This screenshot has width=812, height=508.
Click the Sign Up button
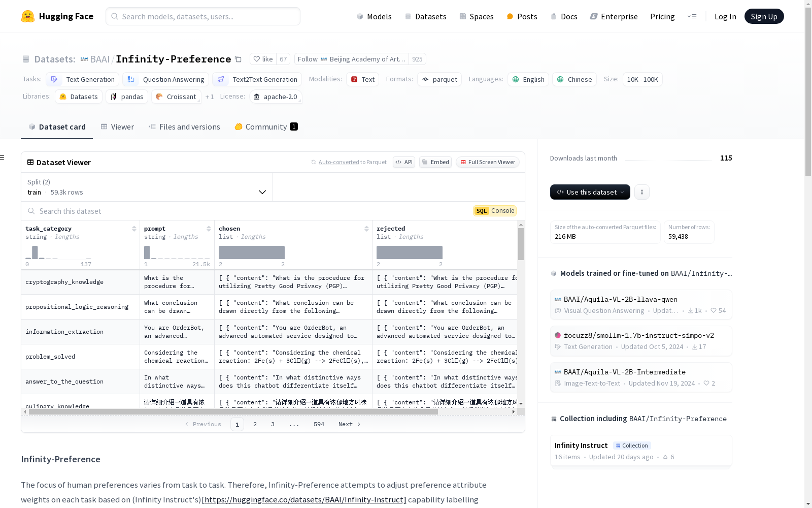pos(764,16)
